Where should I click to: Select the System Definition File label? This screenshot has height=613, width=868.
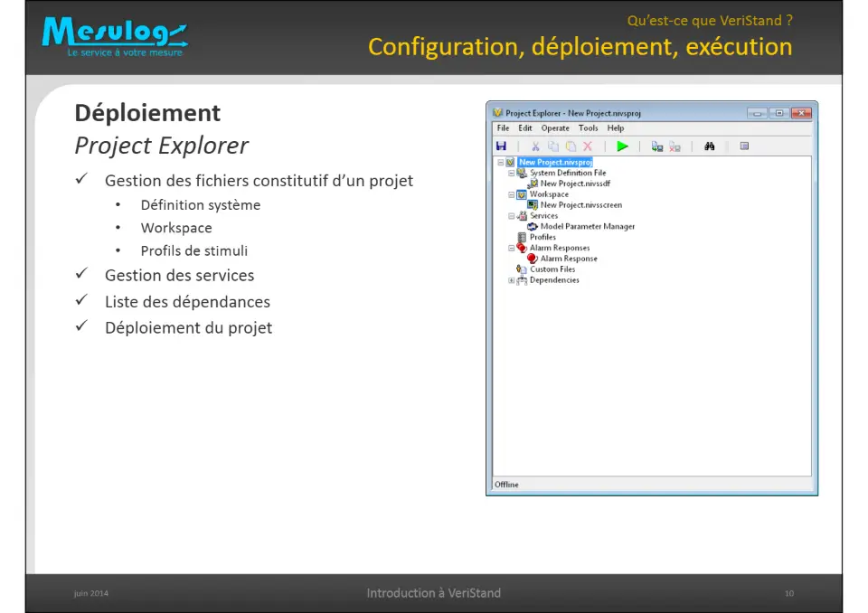click(568, 173)
